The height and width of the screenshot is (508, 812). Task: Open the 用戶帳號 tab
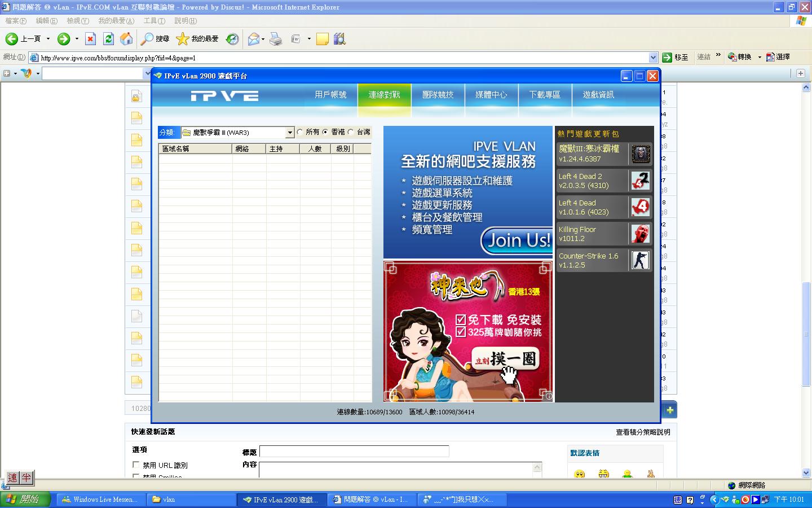330,95
